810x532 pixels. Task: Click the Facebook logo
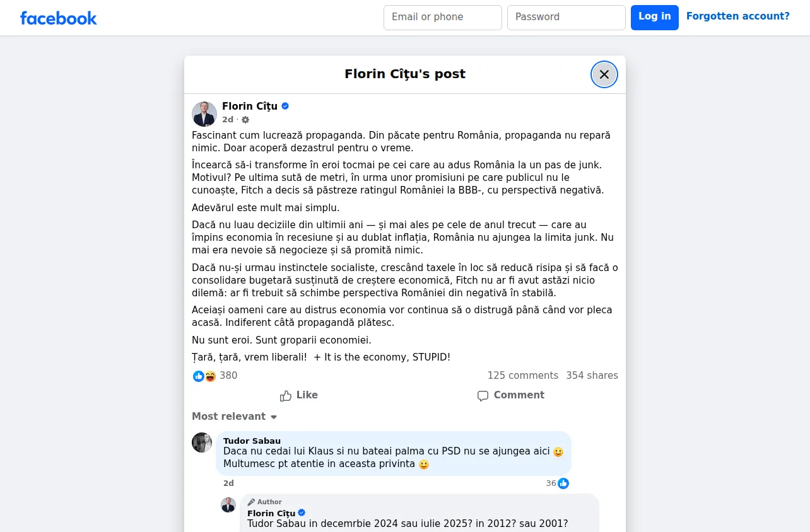click(x=58, y=18)
